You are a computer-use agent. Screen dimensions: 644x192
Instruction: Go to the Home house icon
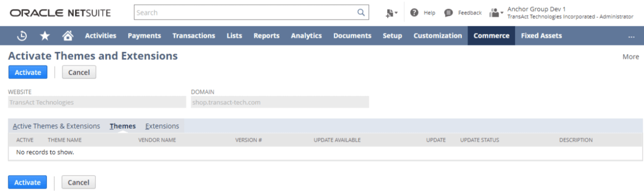click(68, 36)
